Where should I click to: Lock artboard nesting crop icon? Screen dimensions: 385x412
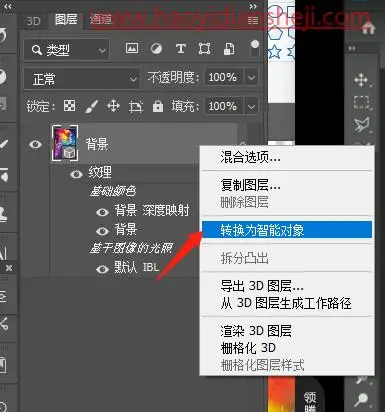coord(136,107)
